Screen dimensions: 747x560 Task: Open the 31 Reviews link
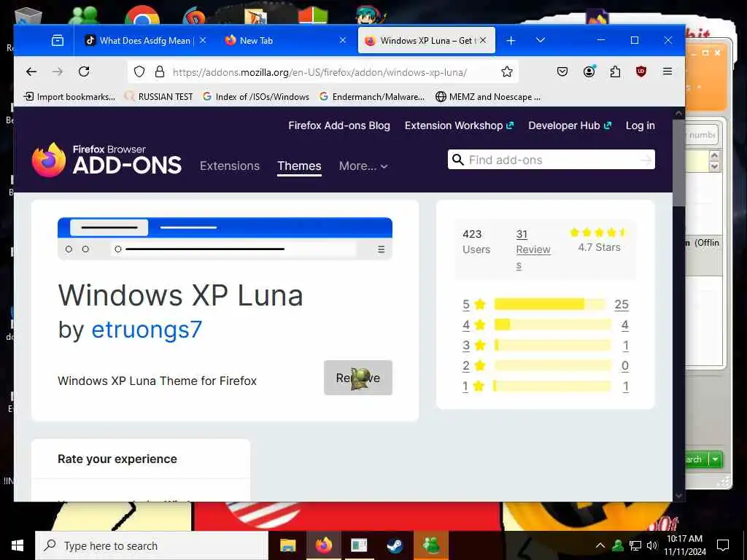coord(533,249)
